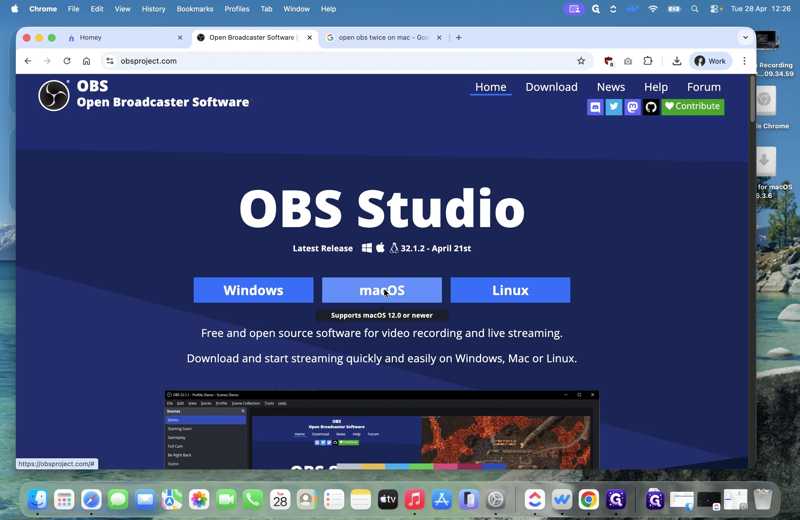The height and width of the screenshot is (520, 800).
Task: Show Chrome downloads
Action: click(677, 61)
